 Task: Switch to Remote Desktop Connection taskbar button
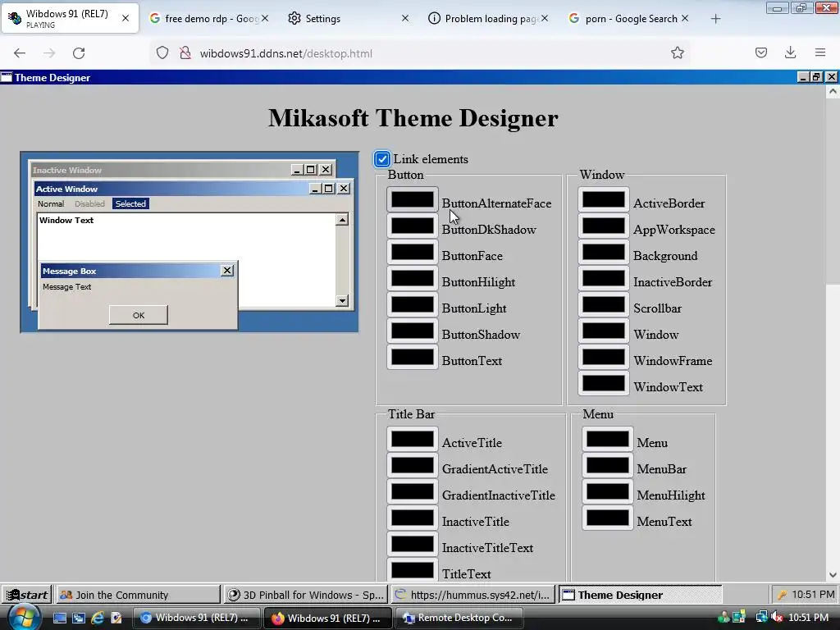coord(461,618)
